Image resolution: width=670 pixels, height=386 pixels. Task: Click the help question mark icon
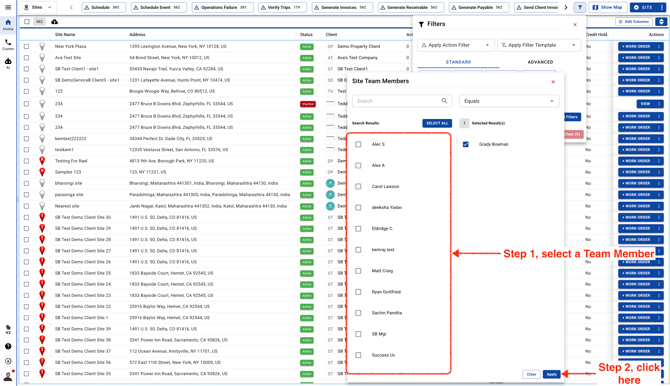click(x=8, y=346)
